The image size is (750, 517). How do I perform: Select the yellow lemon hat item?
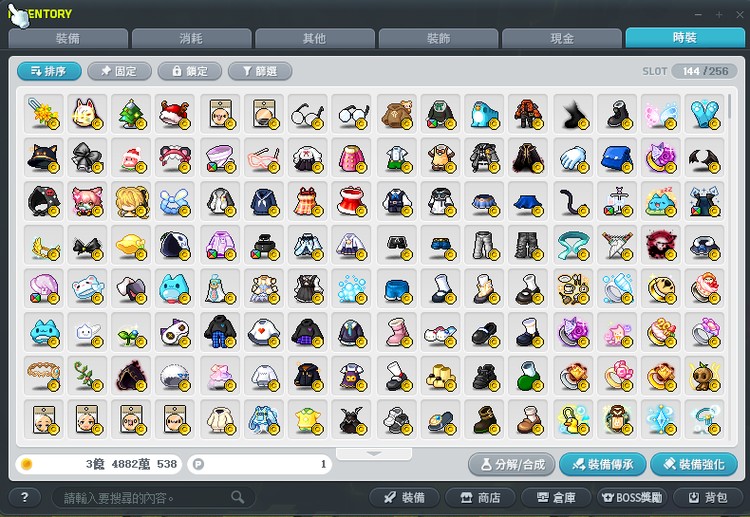point(131,245)
